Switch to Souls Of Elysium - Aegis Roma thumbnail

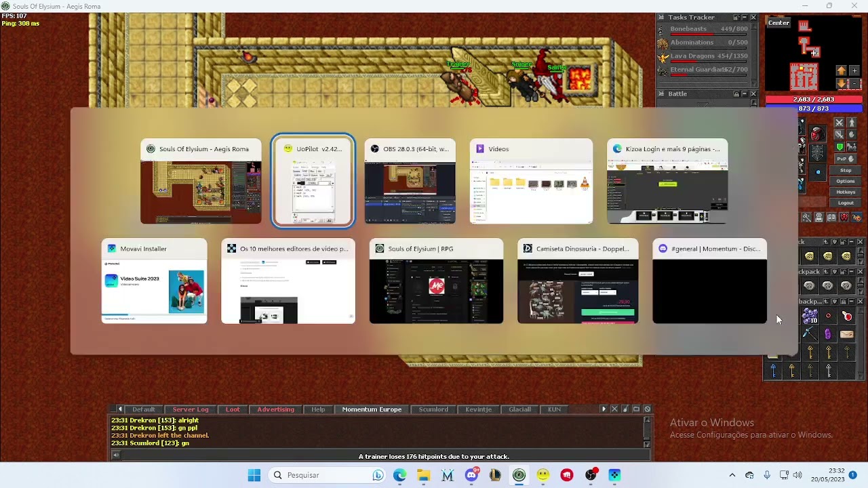pos(201,181)
